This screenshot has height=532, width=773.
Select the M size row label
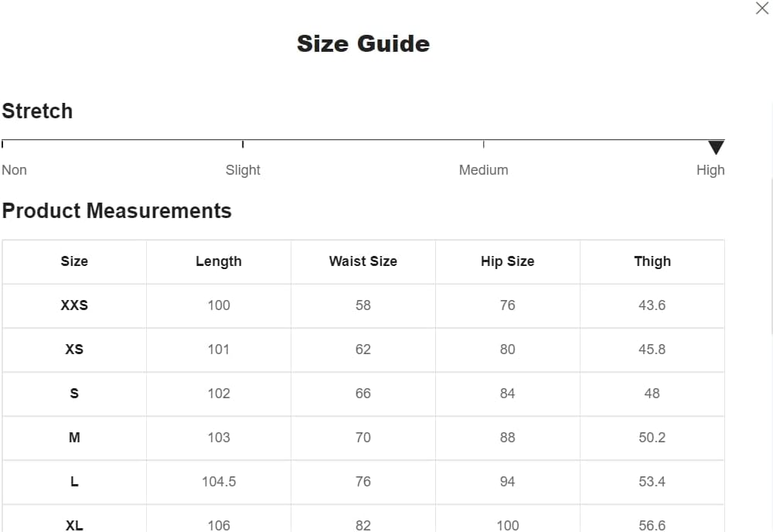[74, 438]
